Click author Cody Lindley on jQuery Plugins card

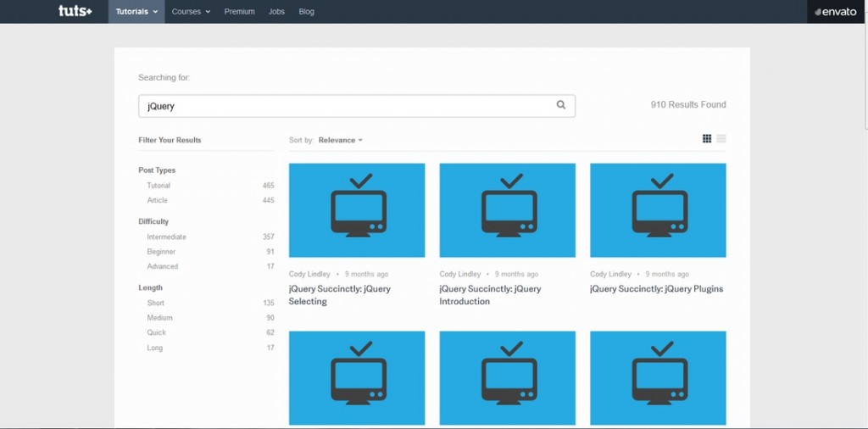(x=610, y=274)
